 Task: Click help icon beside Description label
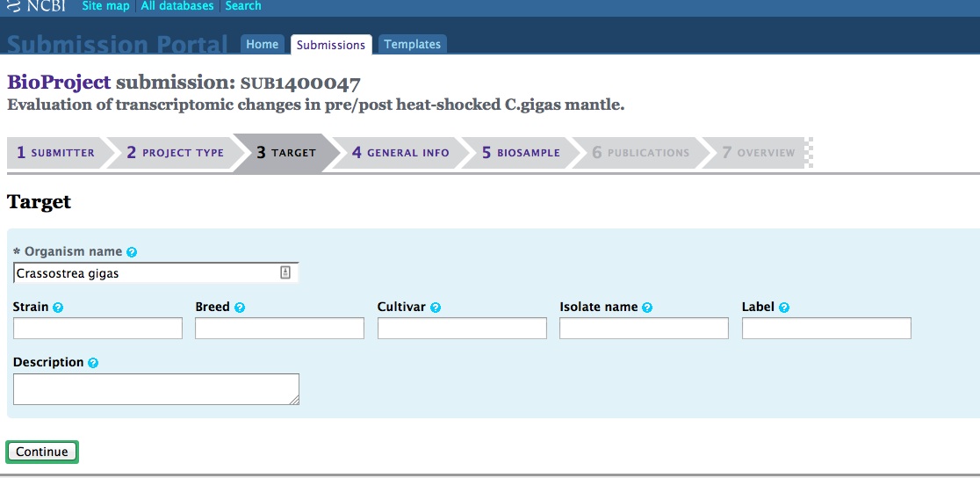point(93,363)
